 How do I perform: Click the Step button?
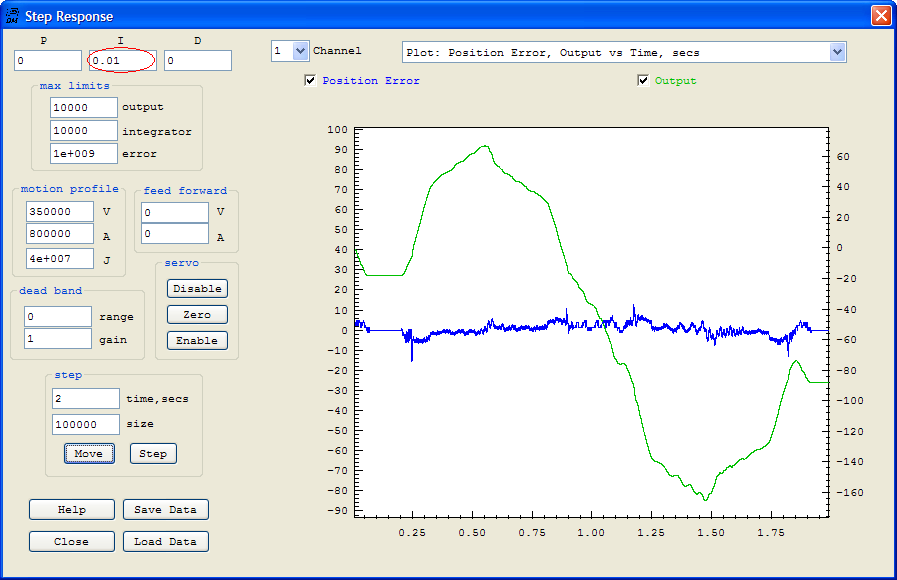pos(153,454)
